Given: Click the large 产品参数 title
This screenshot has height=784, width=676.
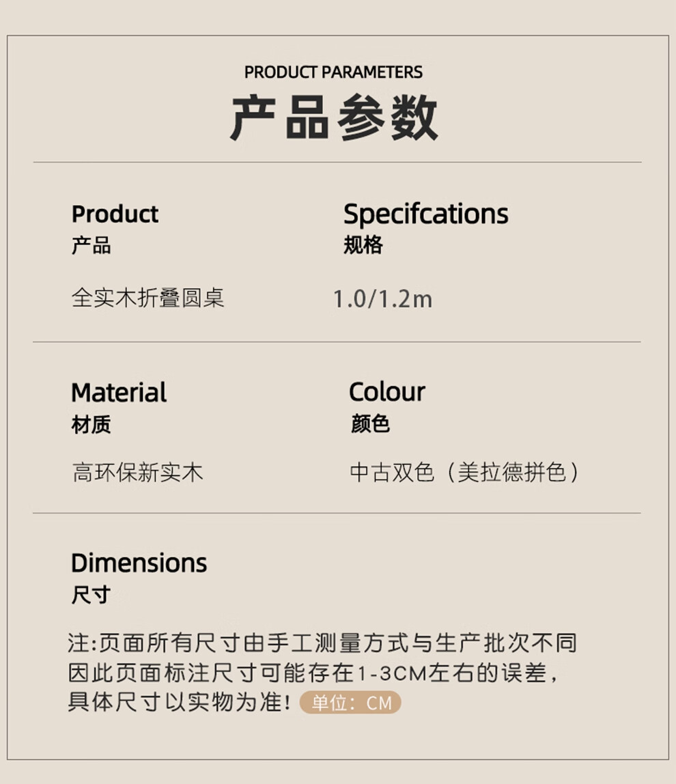Looking at the screenshot, I should [x=334, y=118].
